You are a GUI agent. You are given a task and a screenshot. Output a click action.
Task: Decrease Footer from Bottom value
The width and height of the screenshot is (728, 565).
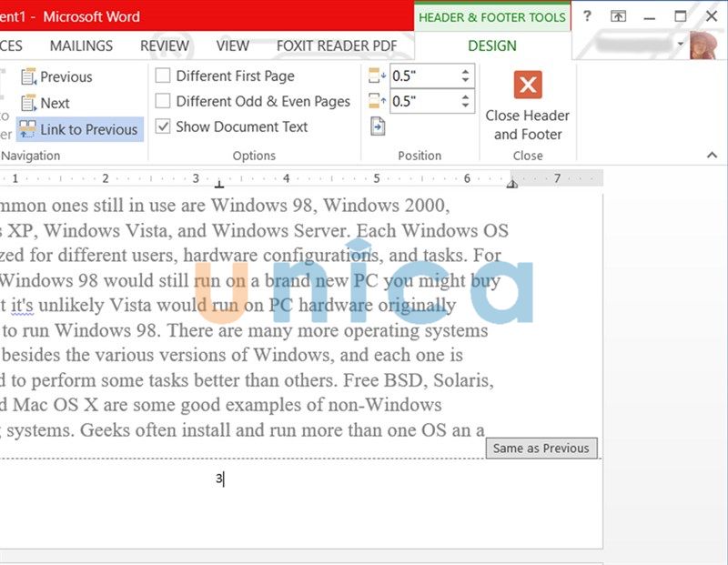[465, 106]
